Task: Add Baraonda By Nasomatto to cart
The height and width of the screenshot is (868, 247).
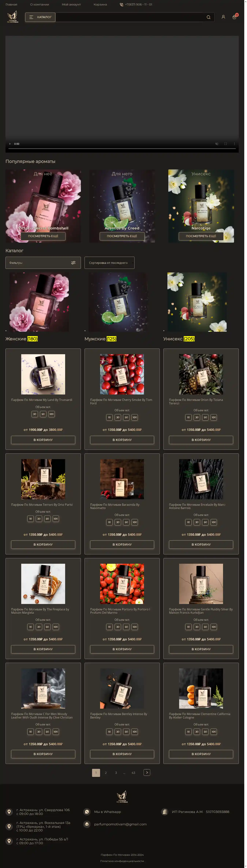Action: pyautogui.click(x=122, y=545)
